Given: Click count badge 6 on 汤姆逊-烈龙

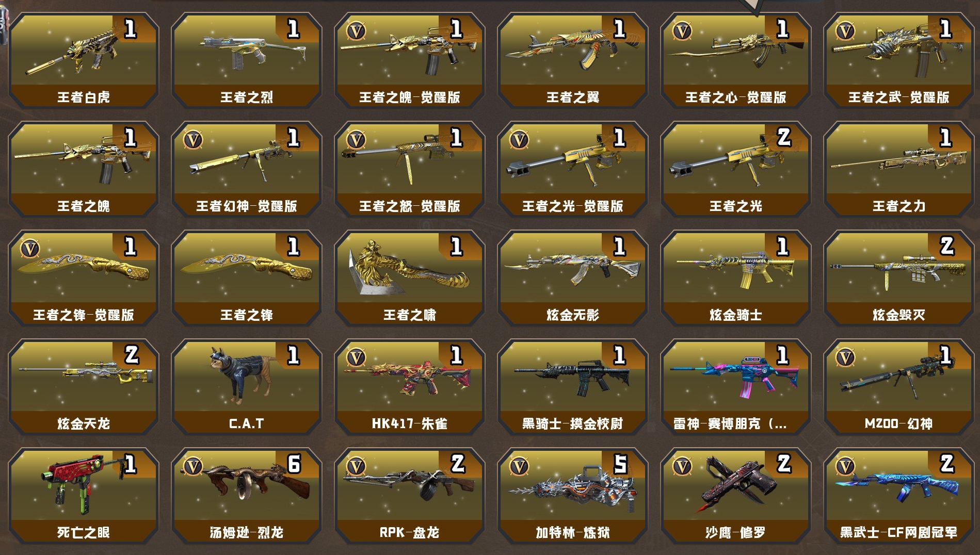Looking at the screenshot, I should 294,464.
